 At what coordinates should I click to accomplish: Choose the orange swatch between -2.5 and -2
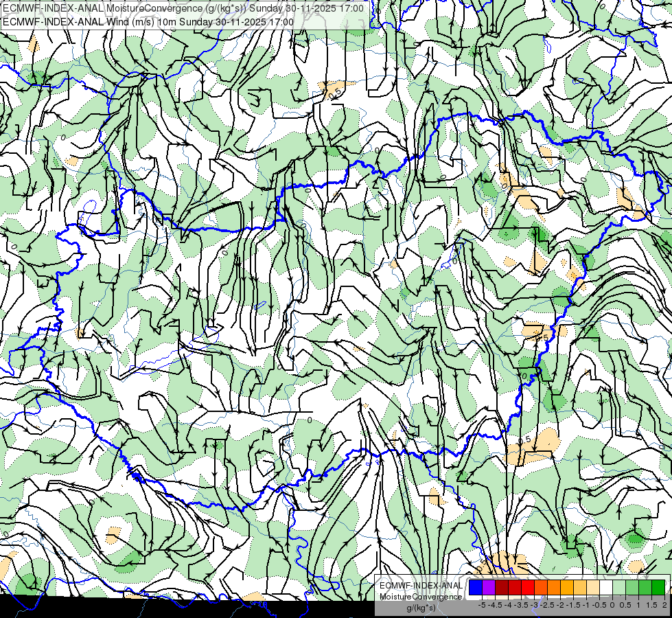tap(554, 588)
